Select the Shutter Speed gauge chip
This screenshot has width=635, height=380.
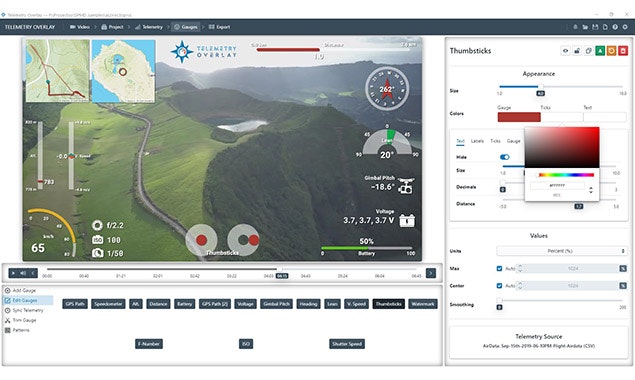pyautogui.click(x=347, y=344)
